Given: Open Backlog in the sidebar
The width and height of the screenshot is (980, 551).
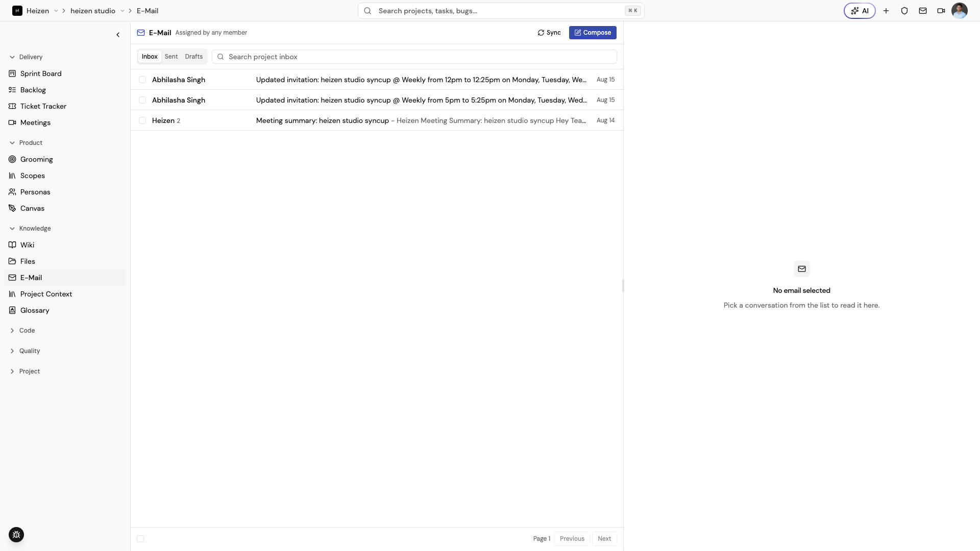Looking at the screenshot, I should click(65, 90).
